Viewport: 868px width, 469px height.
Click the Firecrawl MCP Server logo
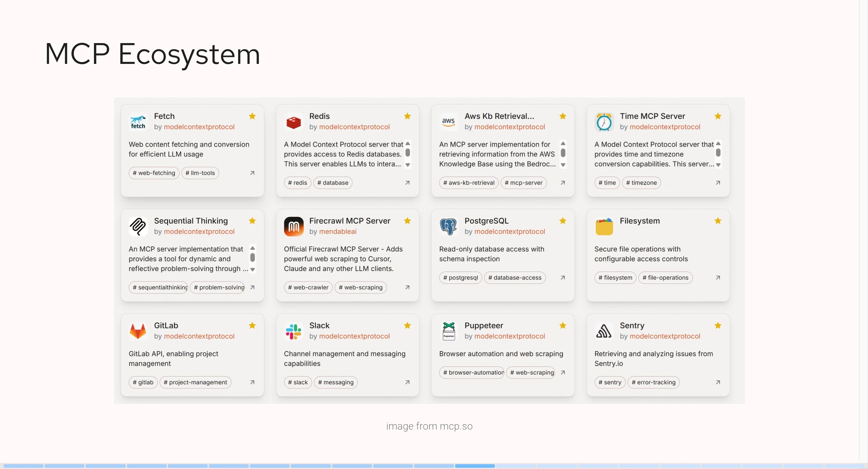click(294, 226)
